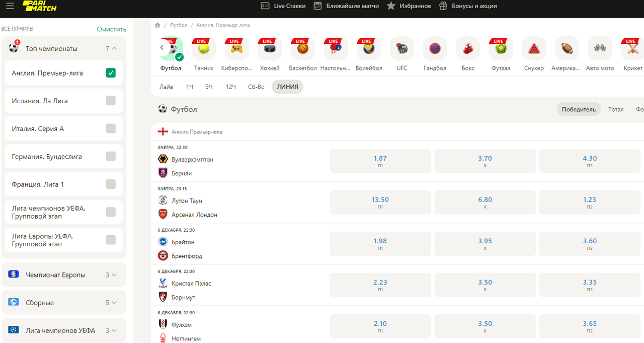Bet 3.65 on Ноттингем win
Screen dimensions: 644x343
coord(590,326)
